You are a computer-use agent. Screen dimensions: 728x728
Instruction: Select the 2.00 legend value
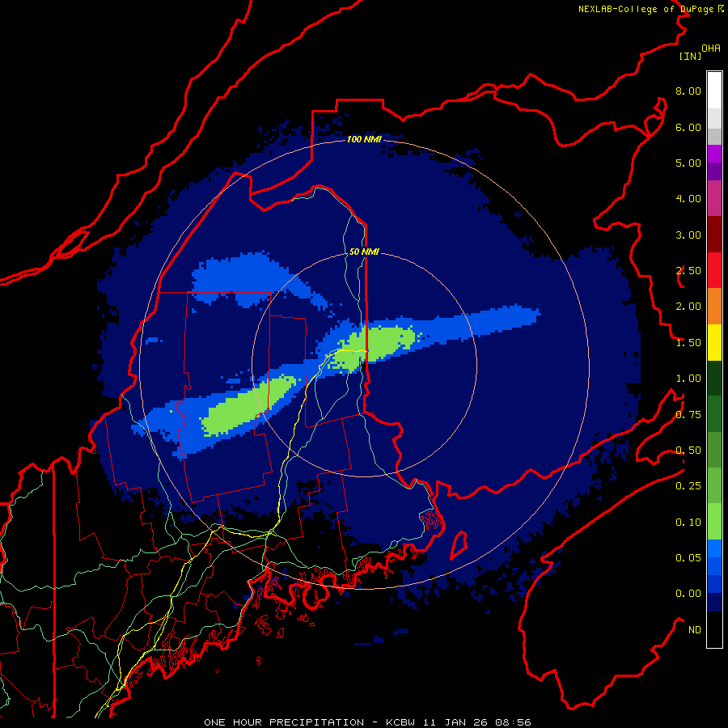[688, 307]
